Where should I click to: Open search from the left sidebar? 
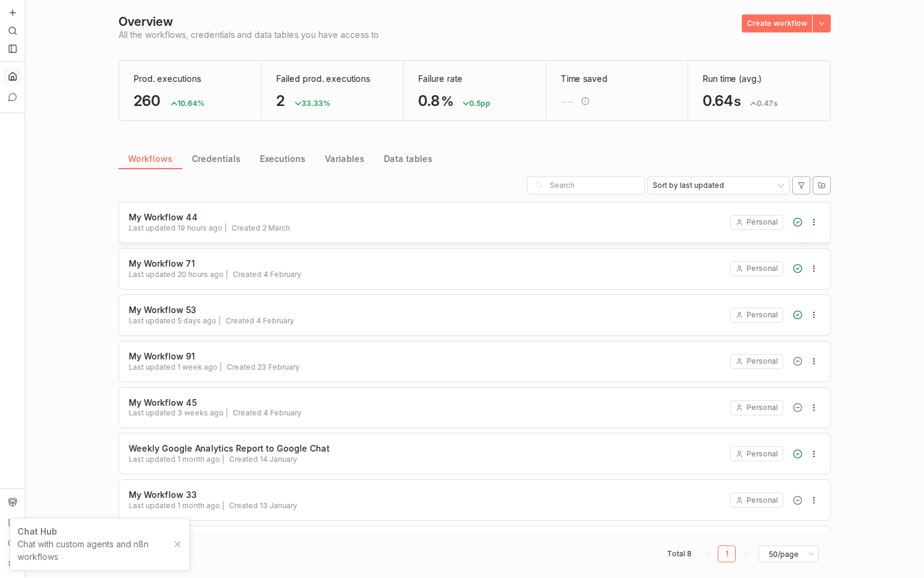point(13,31)
